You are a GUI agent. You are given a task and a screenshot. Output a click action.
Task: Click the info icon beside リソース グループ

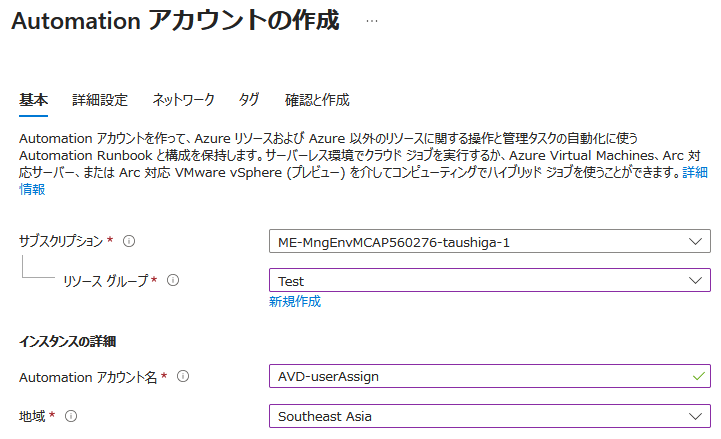coord(173,281)
